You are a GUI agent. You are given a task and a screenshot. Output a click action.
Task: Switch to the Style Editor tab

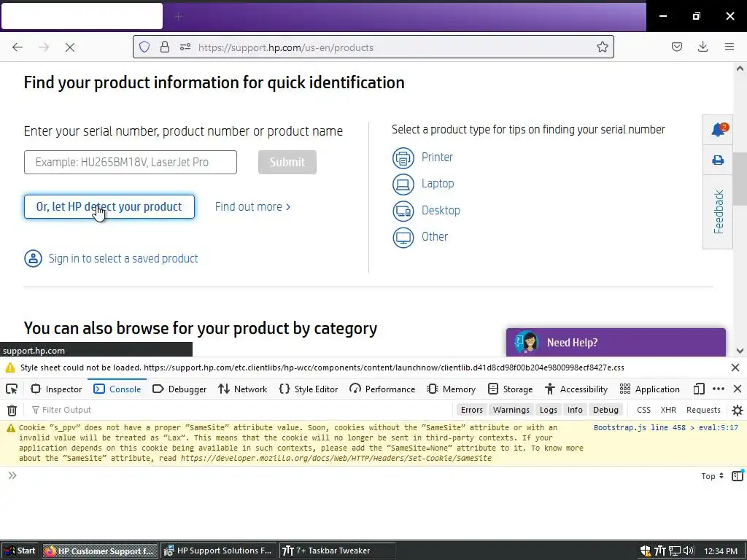click(309, 389)
